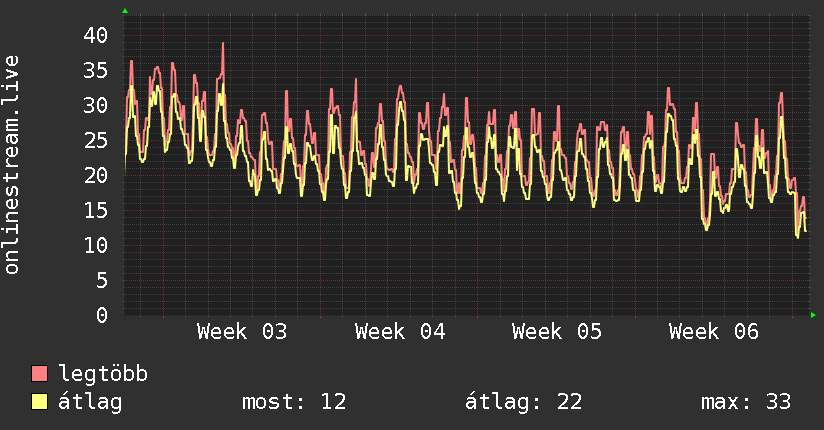The image size is (824, 430).
Task: Click the onlinestream.live vertical axis title
Action: pos(11,165)
